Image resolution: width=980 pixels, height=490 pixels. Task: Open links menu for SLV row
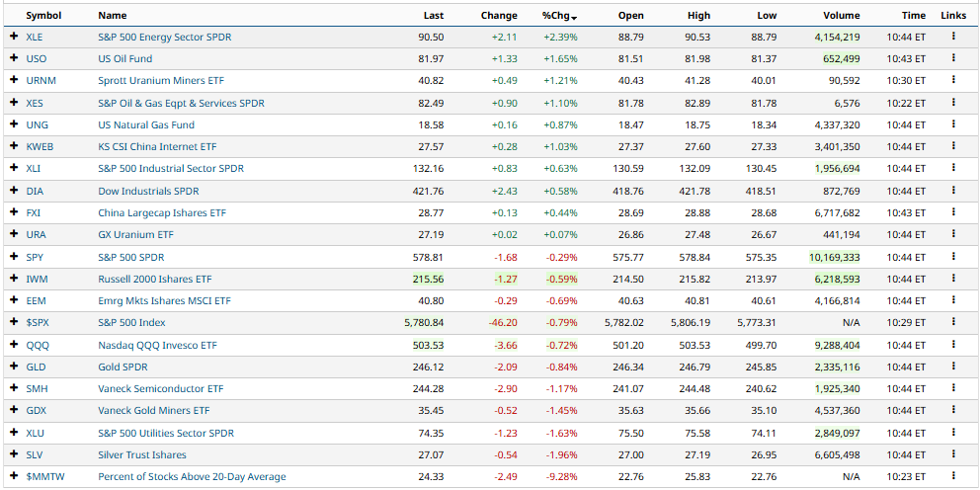953,454
